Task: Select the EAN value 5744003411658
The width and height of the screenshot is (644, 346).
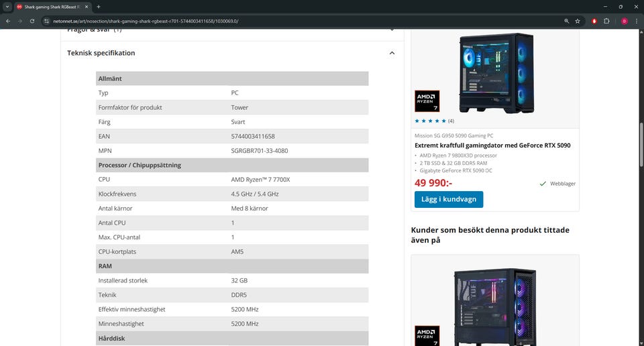Action: (253, 136)
